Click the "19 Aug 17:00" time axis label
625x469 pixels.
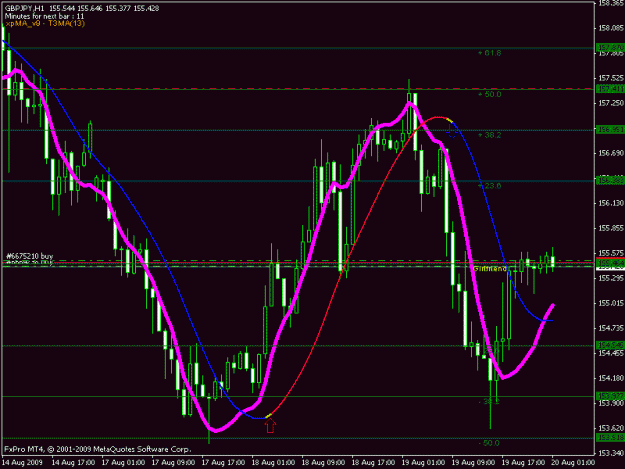[x=523, y=463]
